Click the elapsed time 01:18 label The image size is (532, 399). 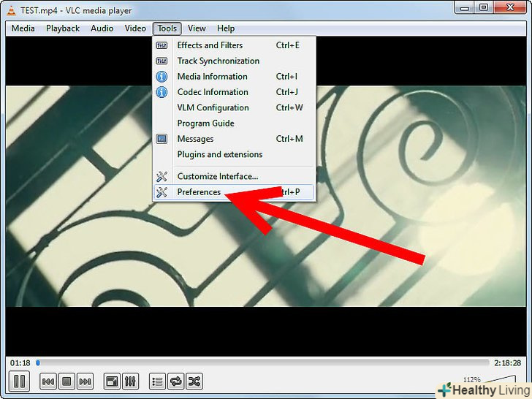point(20,363)
